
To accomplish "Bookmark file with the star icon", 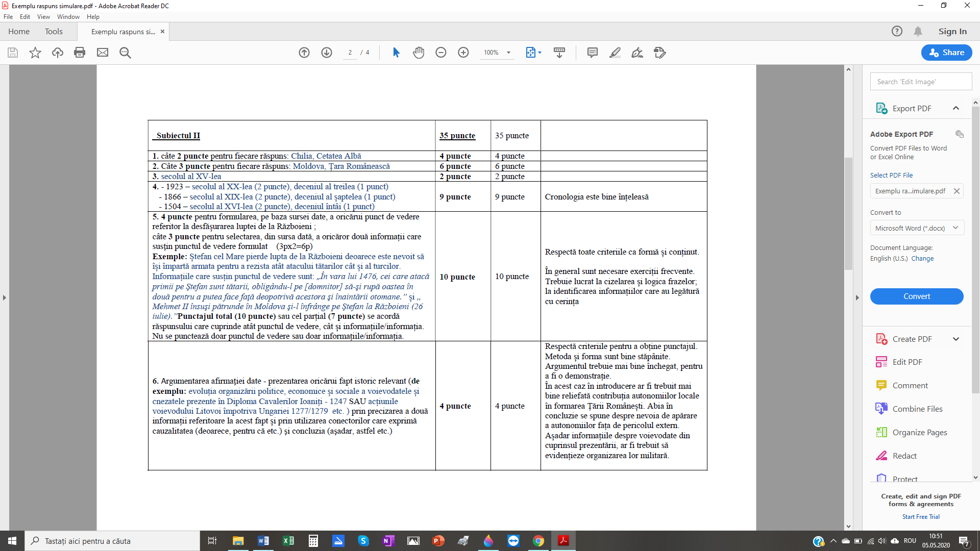I will [35, 53].
